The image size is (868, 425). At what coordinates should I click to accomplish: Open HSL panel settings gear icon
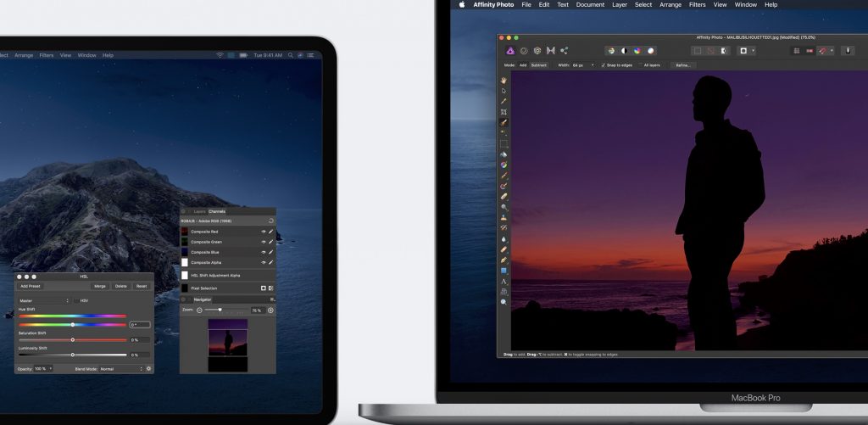click(149, 369)
